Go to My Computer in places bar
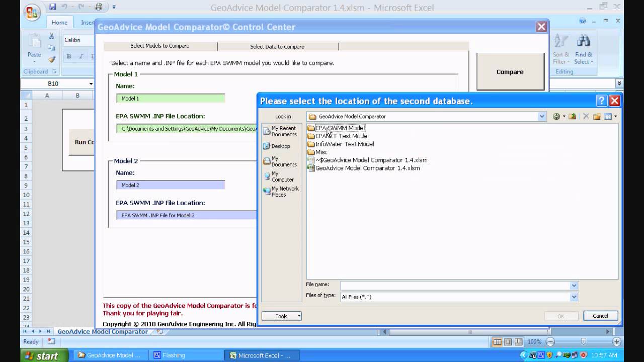The image size is (644, 362). coord(279,176)
